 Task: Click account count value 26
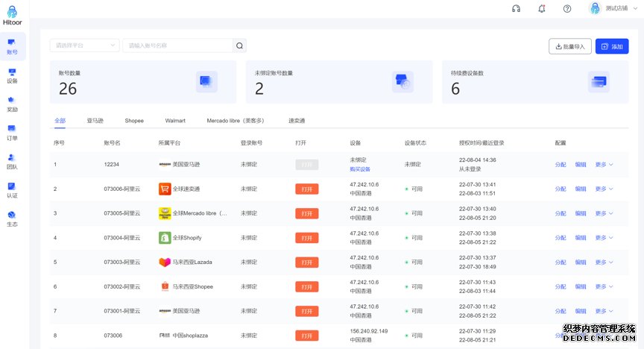coord(68,89)
